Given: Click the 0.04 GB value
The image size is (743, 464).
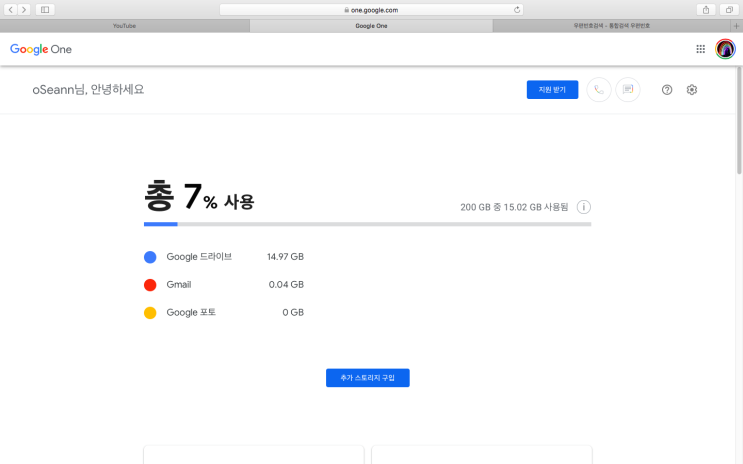Looking at the screenshot, I should pos(286,284).
